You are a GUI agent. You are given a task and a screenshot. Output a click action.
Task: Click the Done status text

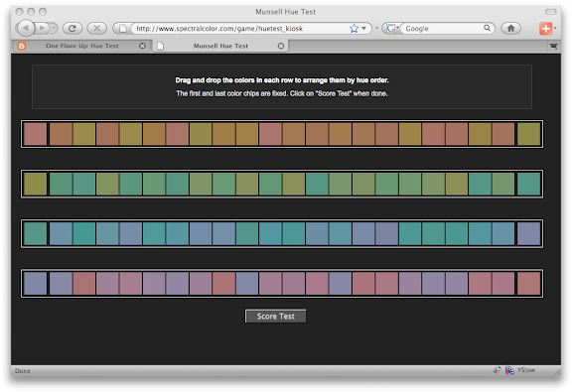(23, 371)
